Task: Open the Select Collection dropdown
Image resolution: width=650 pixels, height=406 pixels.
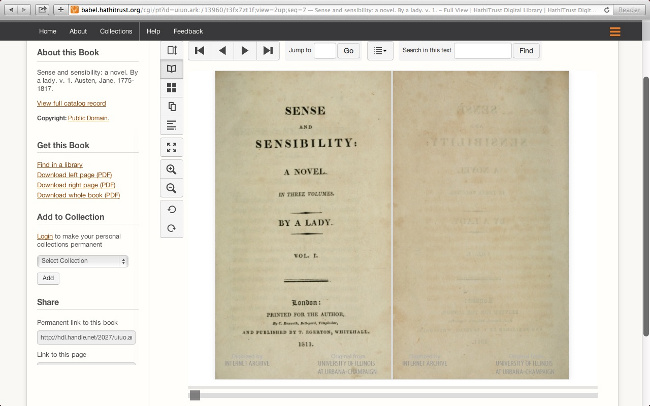Action: tap(83, 261)
